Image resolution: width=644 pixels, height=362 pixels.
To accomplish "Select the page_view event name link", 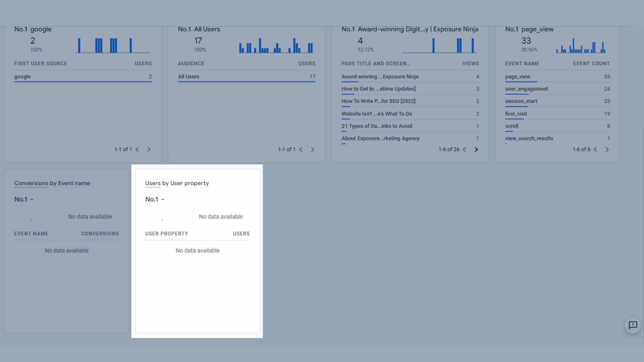I will coord(518,76).
